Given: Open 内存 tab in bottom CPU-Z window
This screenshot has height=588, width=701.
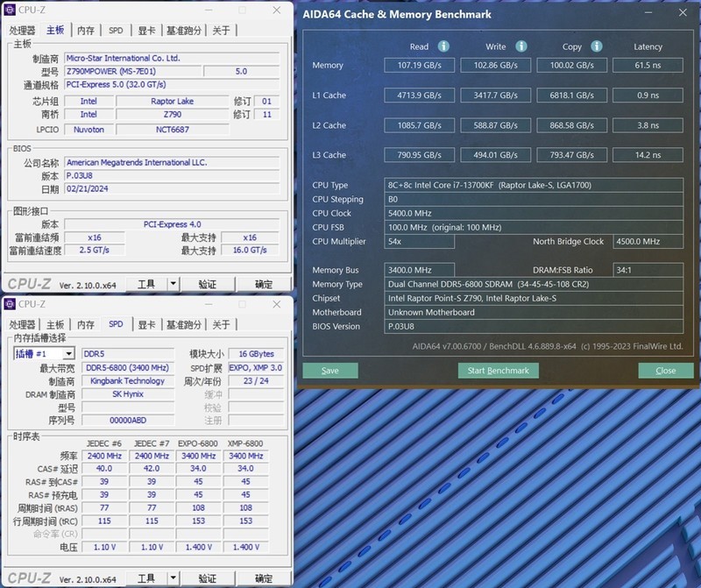Looking at the screenshot, I should 85,325.
